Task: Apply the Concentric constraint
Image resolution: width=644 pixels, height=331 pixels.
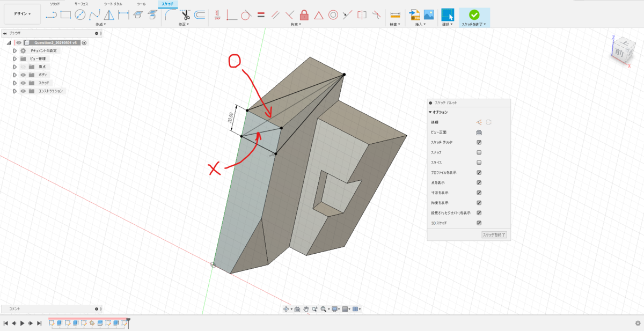Action: tap(333, 15)
